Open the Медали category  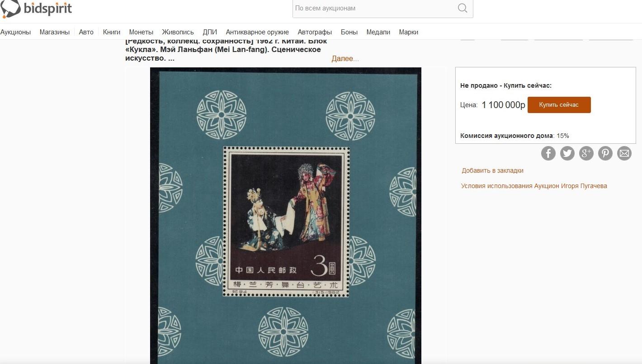tap(378, 32)
